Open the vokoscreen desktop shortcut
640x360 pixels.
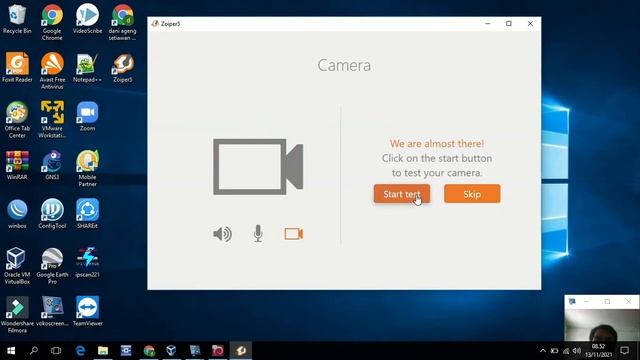[x=52, y=311]
